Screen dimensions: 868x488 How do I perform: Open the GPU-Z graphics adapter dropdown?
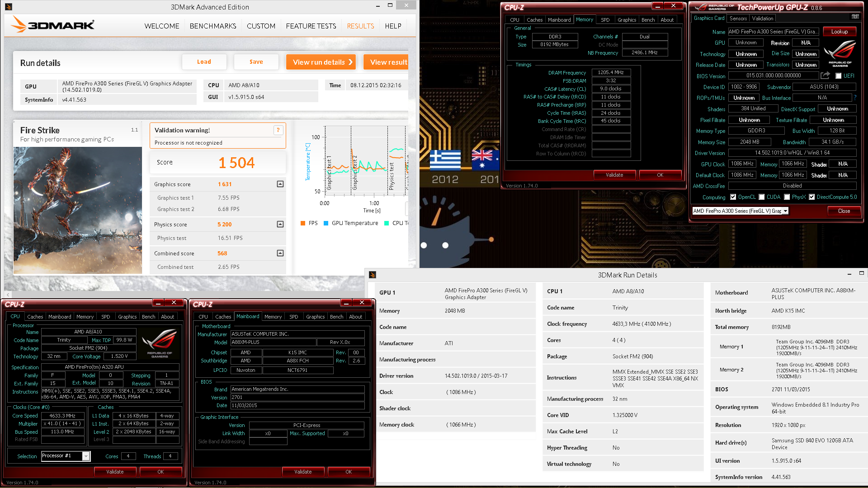click(785, 211)
